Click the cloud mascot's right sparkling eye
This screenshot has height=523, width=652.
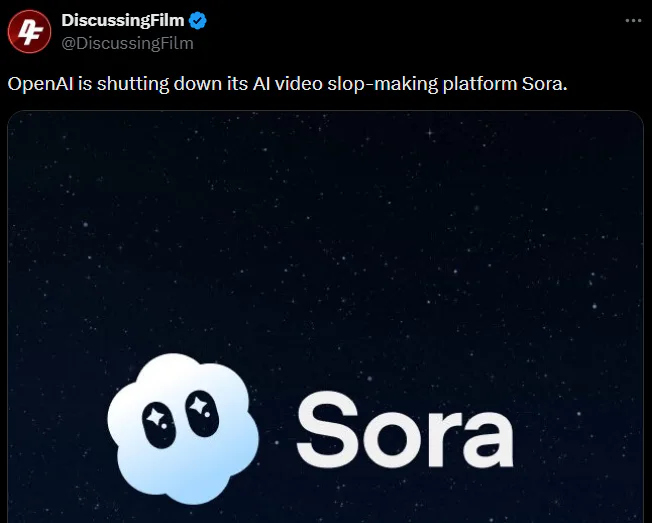(202, 414)
